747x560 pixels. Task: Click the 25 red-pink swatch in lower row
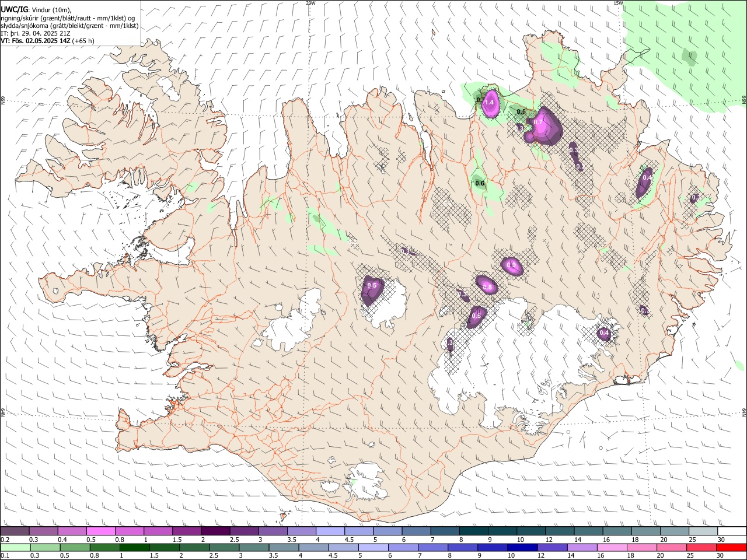pyautogui.click(x=700, y=547)
